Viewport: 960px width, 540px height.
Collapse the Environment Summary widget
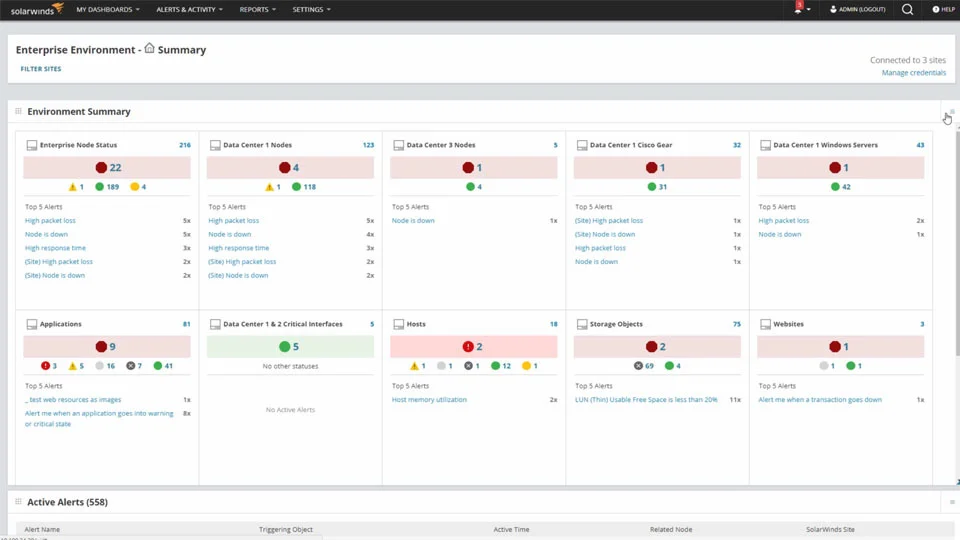click(x=951, y=112)
